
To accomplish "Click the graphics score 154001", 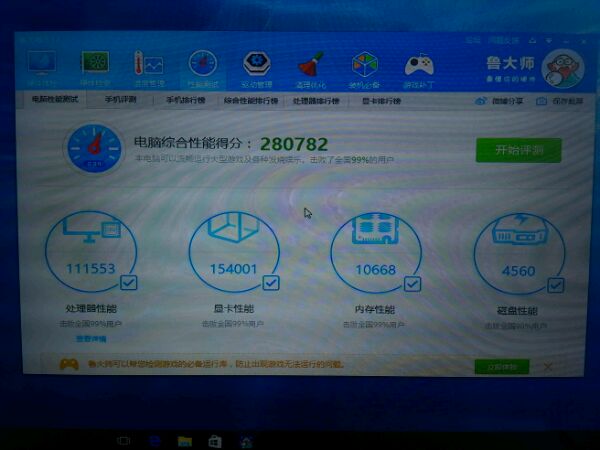I will 233,269.
